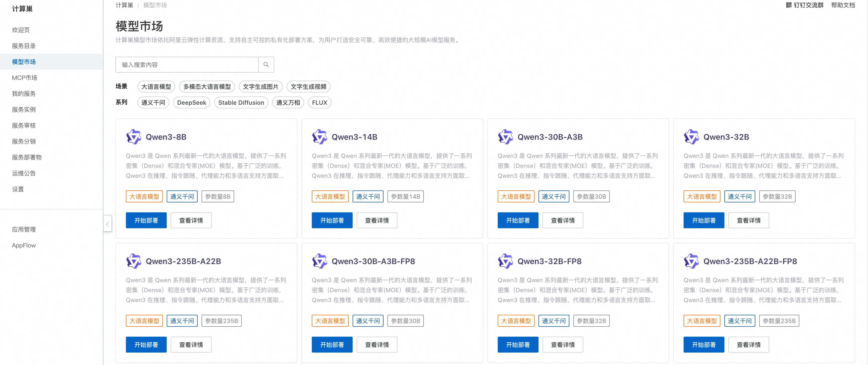The height and width of the screenshot is (365, 868).
Task: Open MCP市场 in sidebar menu
Action: click(x=24, y=77)
